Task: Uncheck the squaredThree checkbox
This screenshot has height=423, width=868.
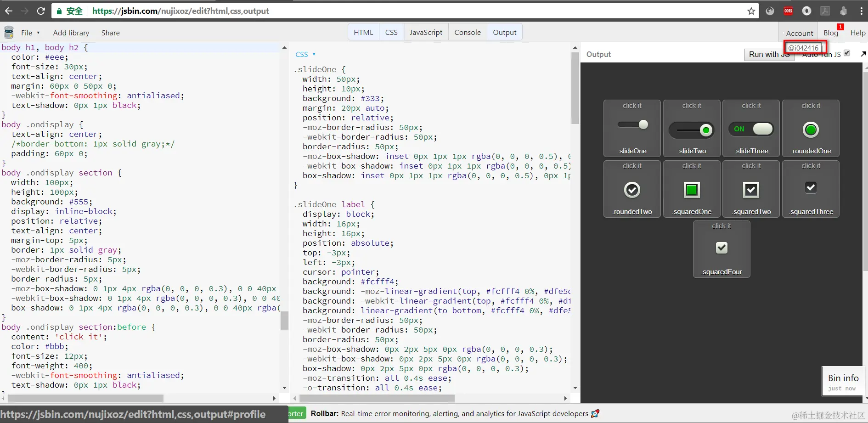Action: click(x=811, y=187)
